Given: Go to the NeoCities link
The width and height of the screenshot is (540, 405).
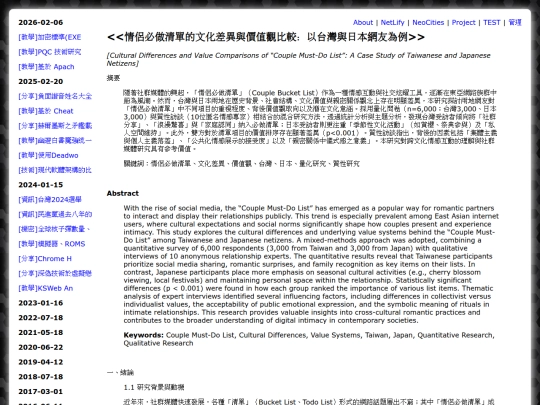Looking at the screenshot, I should (x=428, y=22).
